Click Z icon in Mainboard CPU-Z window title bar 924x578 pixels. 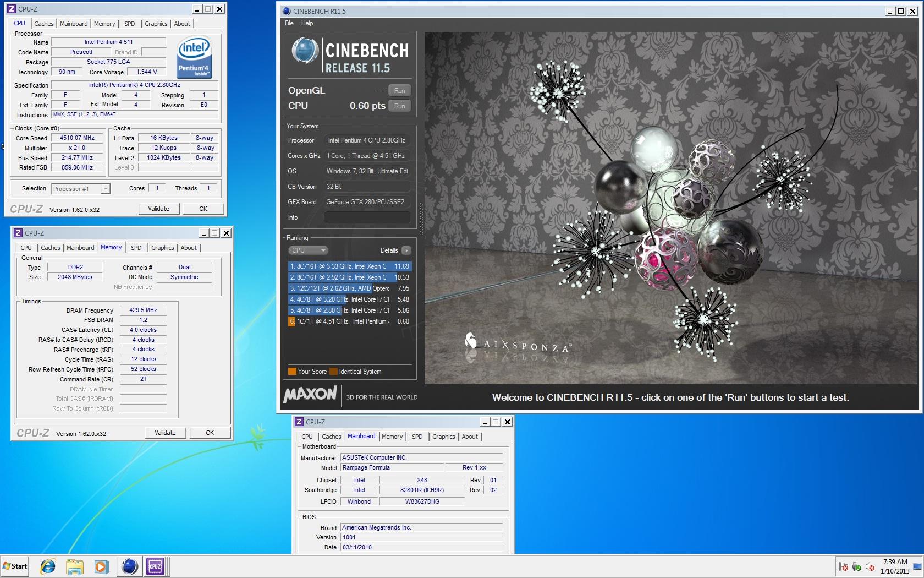coord(299,422)
